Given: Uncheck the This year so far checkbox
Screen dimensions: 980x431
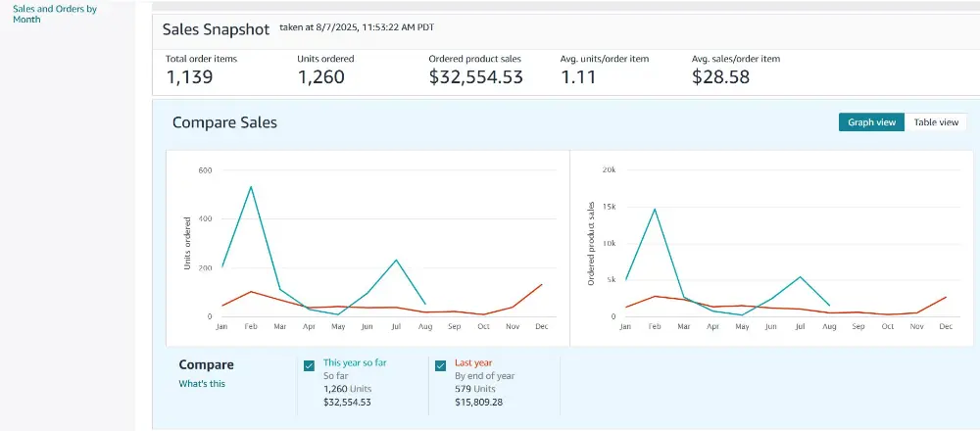Looking at the screenshot, I should [309, 366].
